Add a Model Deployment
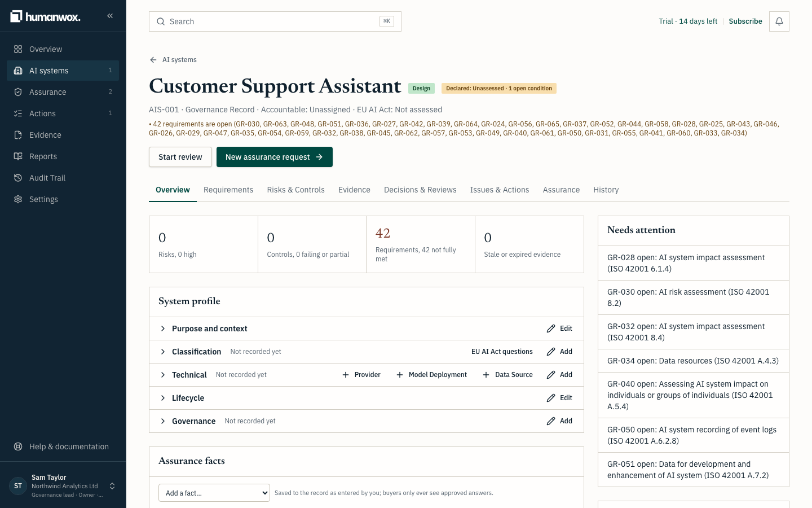The width and height of the screenshot is (812, 508). (432, 375)
